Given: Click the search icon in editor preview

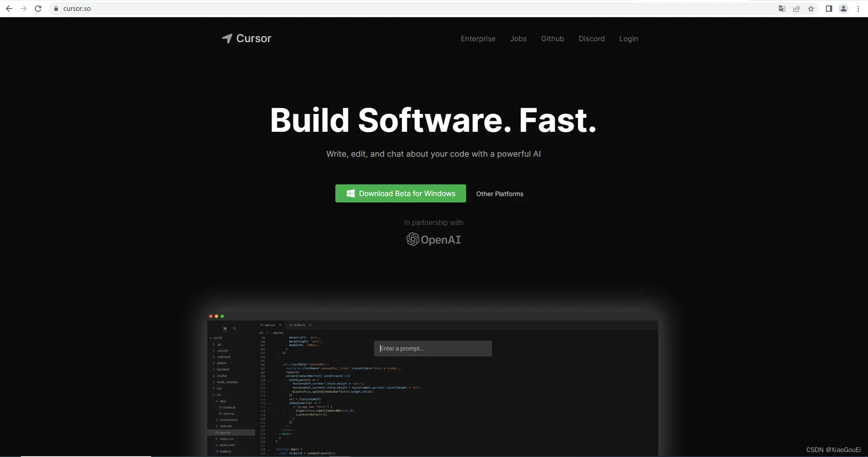Looking at the screenshot, I should click(x=234, y=328).
